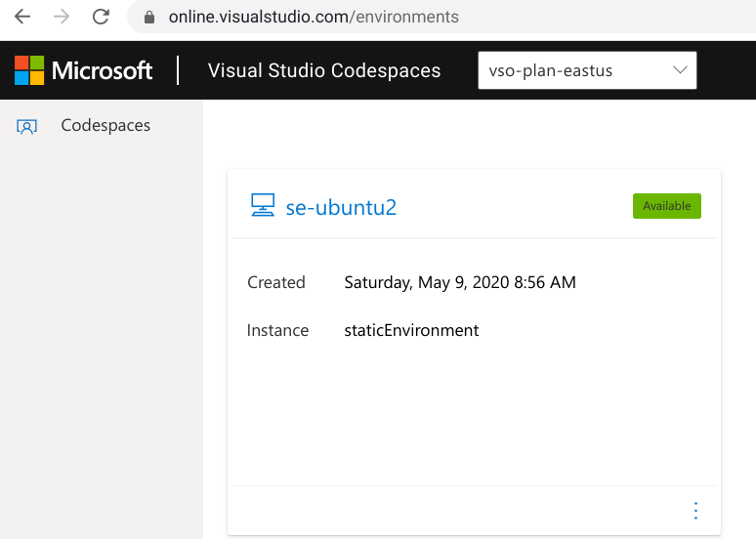Open the se-ubuntu2 codespace link
This screenshot has height=539, width=756.
point(341,207)
